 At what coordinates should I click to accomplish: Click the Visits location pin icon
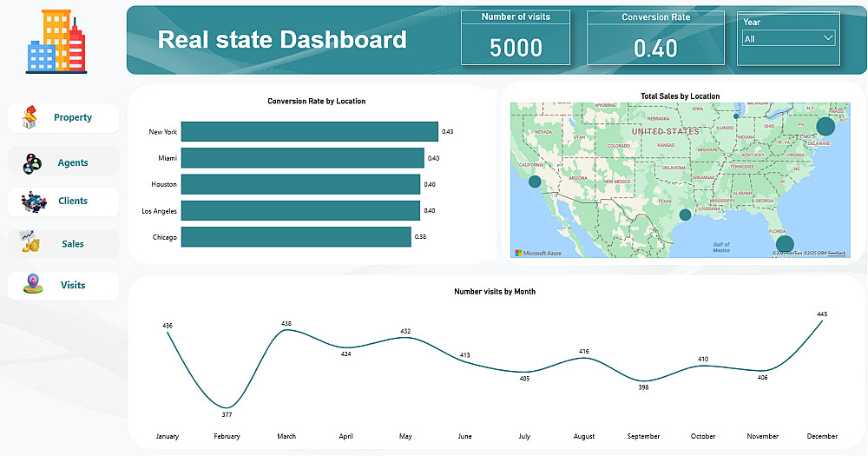(x=33, y=284)
